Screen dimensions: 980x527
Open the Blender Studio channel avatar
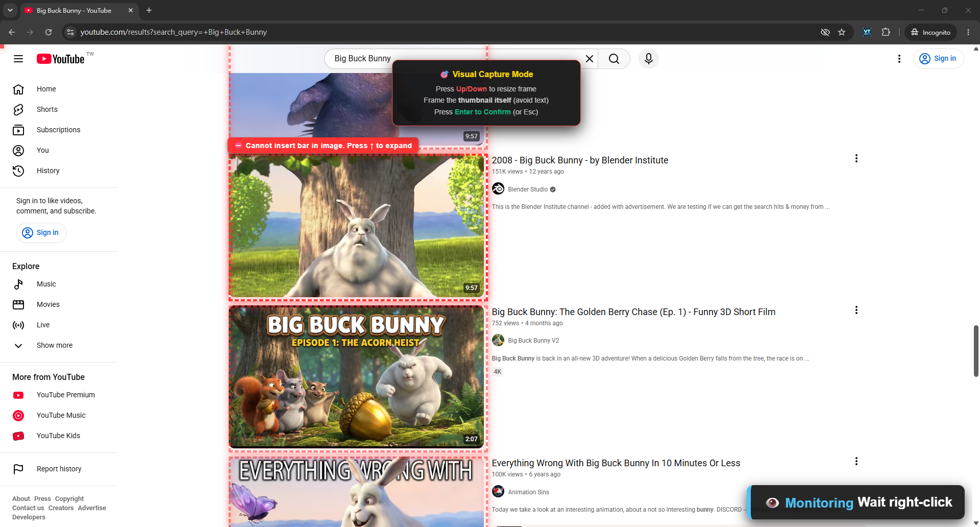pyautogui.click(x=498, y=189)
